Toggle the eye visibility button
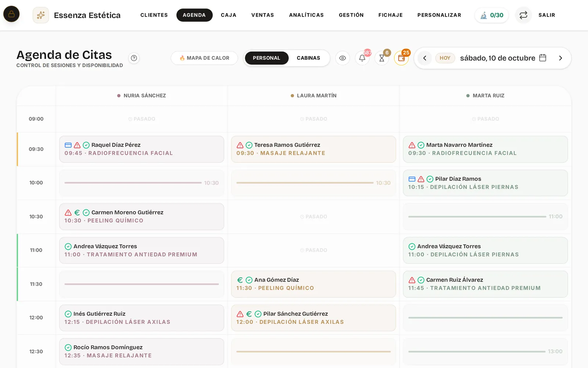This screenshot has height=368, width=588. click(x=343, y=58)
